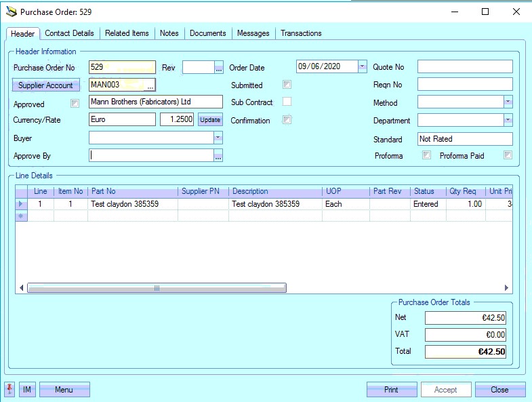The height and width of the screenshot is (402, 532).
Task: Toggle the Approved checkbox
Action: [75, 104]
